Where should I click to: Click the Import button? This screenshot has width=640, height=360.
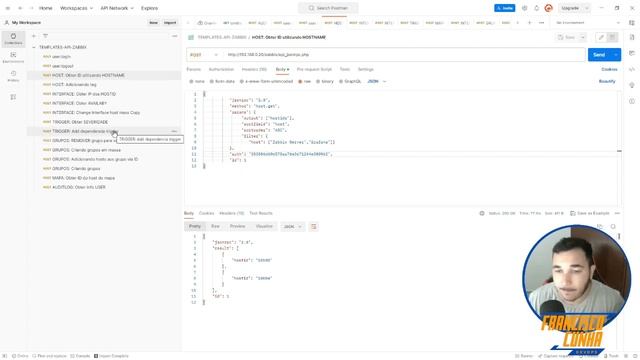(x=170, y=23)
